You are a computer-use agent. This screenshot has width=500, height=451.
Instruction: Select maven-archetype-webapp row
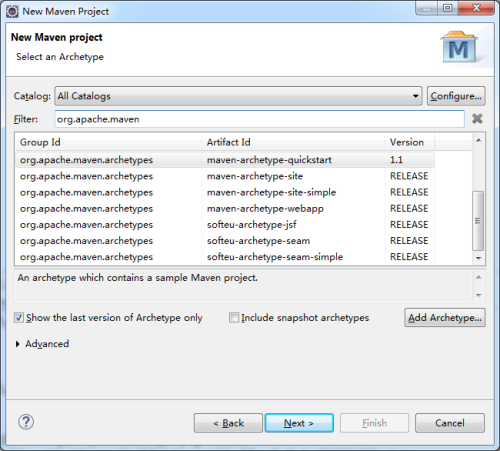(x=225, y=208)
